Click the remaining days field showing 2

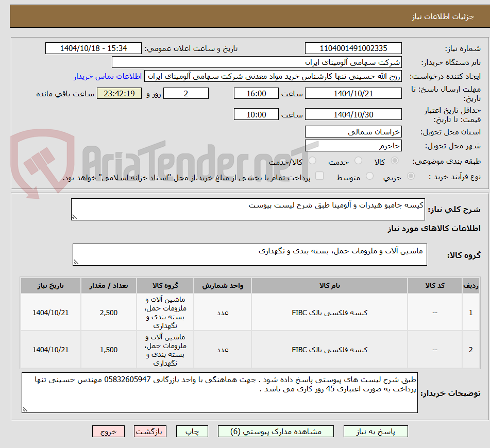click(x=186, y=93)
